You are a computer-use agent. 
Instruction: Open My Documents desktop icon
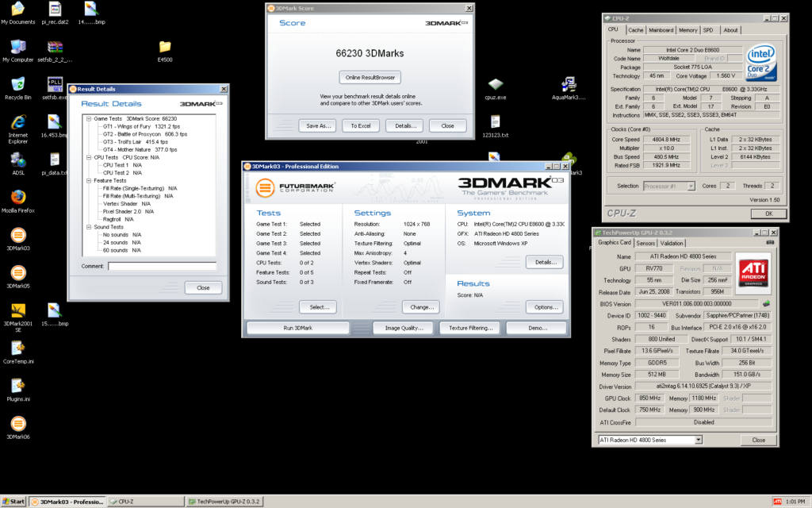(x=17, y=13)
